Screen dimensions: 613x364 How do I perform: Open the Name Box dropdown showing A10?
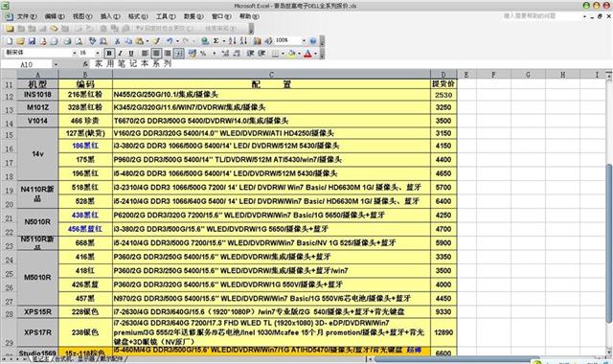coord(56,64)
